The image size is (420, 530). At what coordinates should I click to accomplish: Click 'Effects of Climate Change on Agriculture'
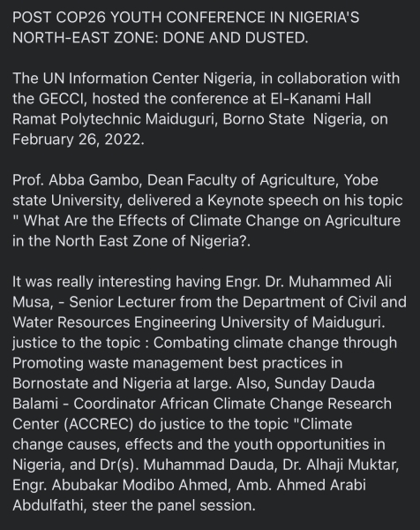pos(259,221)
